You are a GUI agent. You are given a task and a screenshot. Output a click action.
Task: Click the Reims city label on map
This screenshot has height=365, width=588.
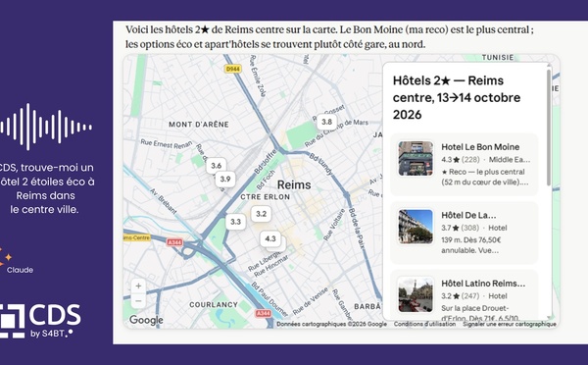[294, 184]
